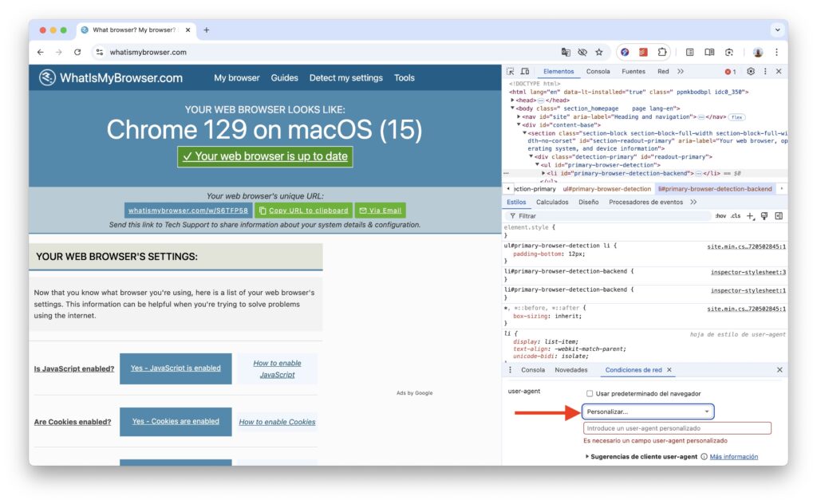Open the drawer three-dot menu beside Consola
The width and height of the screenshot is (817, 504).
(x=510, y=370)
